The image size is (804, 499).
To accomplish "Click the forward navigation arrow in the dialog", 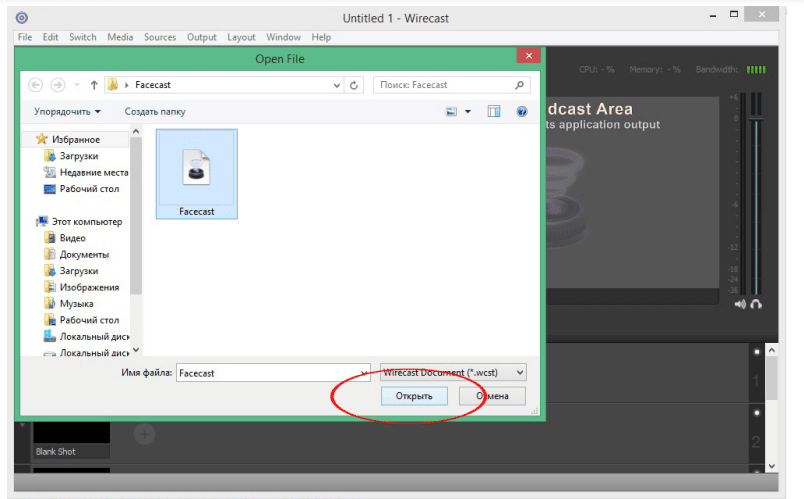I will 57,85.
